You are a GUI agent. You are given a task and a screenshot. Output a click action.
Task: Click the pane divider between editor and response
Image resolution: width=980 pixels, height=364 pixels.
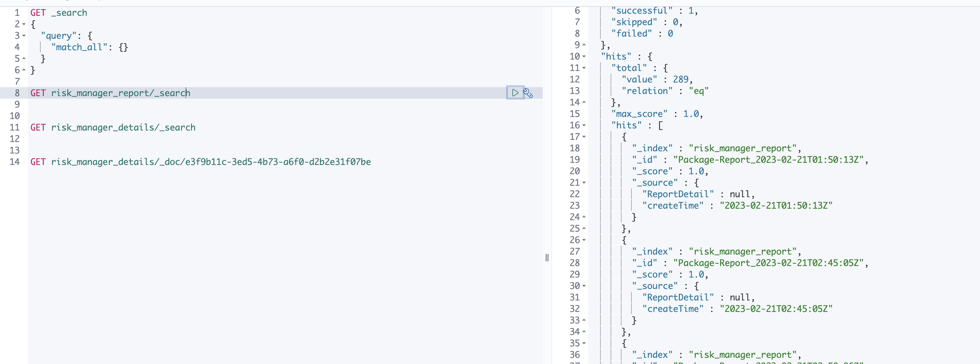(x=547, y=258)
